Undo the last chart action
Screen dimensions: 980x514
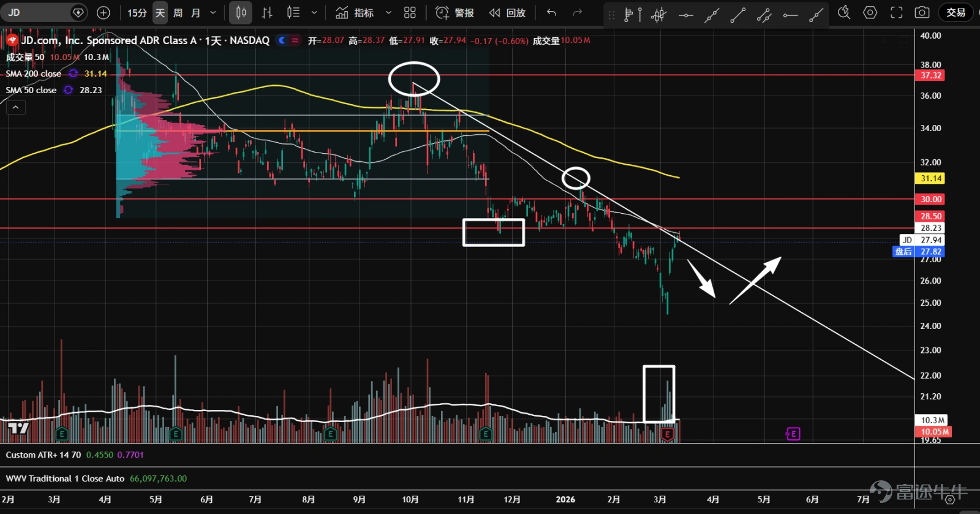click(551, 12)
